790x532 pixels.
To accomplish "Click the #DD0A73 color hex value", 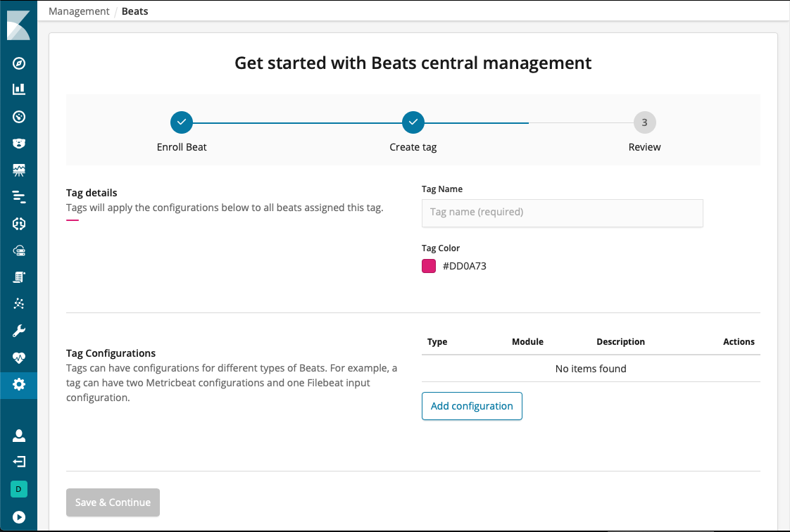I will tap(464, 266).
